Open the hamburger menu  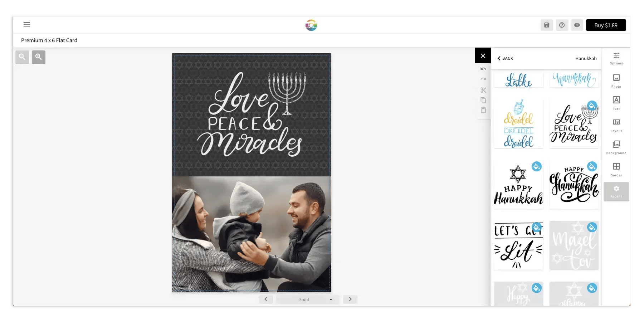click(27, 25)
